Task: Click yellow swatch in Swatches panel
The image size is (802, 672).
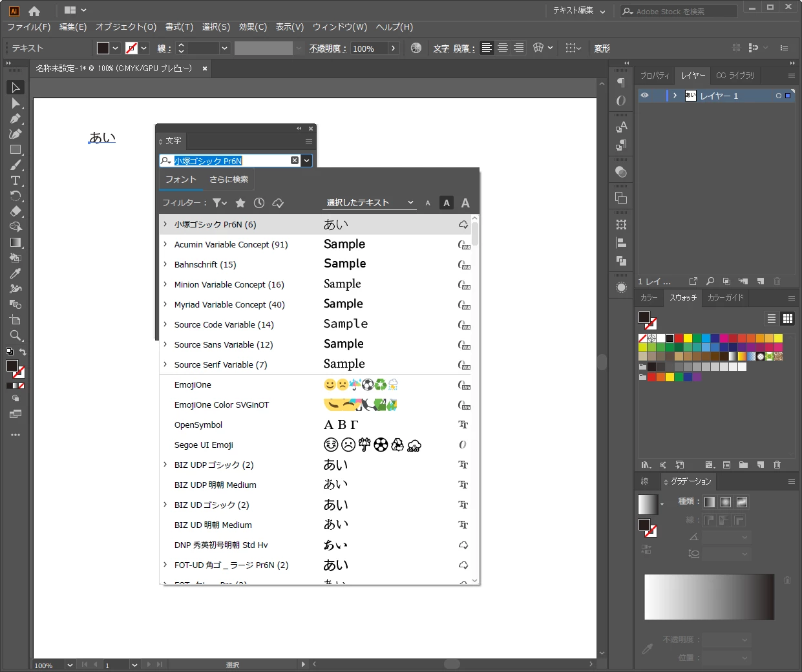Action: coord(688,338)
